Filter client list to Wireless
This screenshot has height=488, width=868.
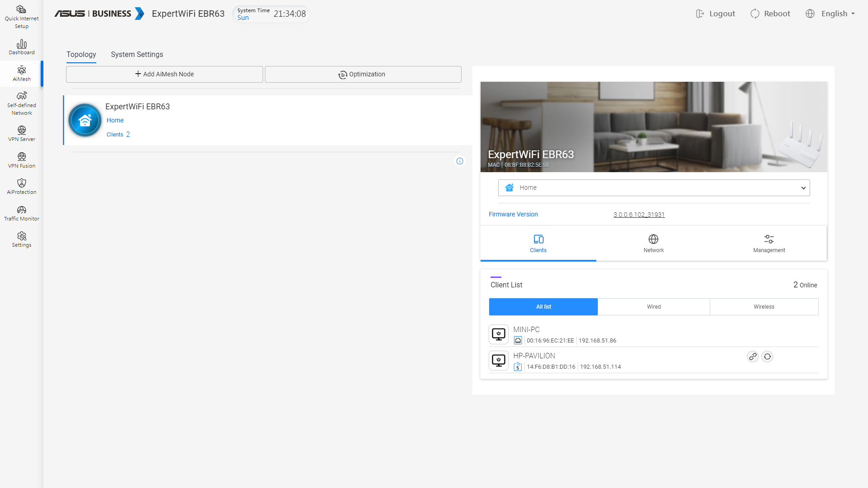pyautogui.click(x=764, y=307)
